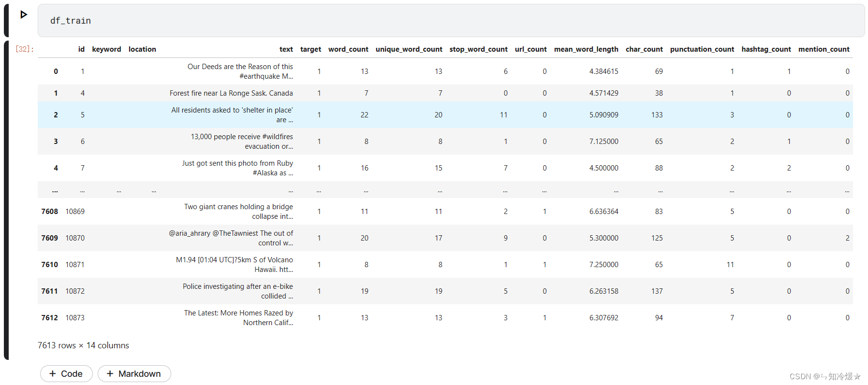This screenshot has width=868, height=385.
Task: Click row index 7609
Action: pos(49,238)
